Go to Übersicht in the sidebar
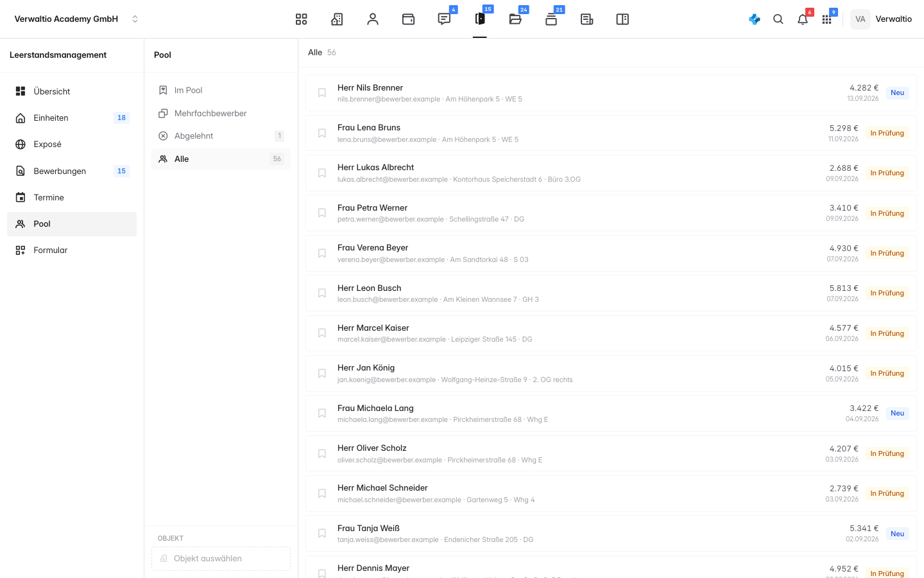Viewport: 924px width, 578px height. tap(72, 91)
